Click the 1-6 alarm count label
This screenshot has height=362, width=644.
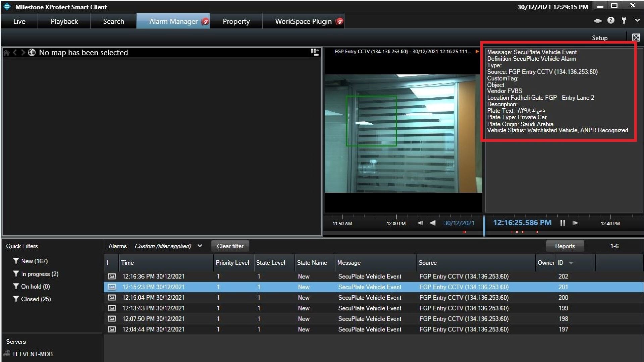pos(614,246)
